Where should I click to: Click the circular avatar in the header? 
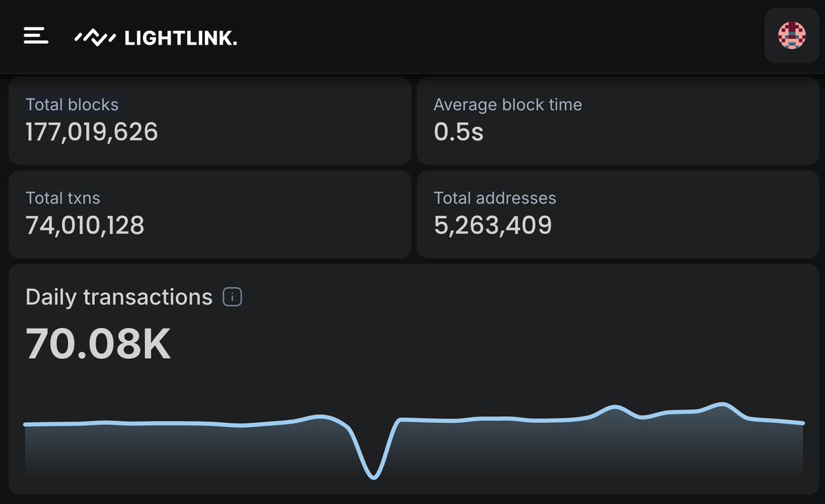pos(792,35)
